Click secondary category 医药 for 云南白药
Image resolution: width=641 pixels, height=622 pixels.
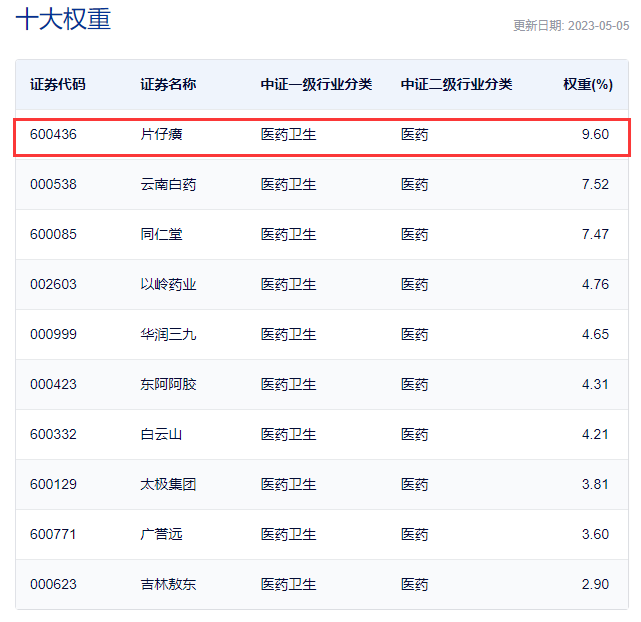pos(415,184)
